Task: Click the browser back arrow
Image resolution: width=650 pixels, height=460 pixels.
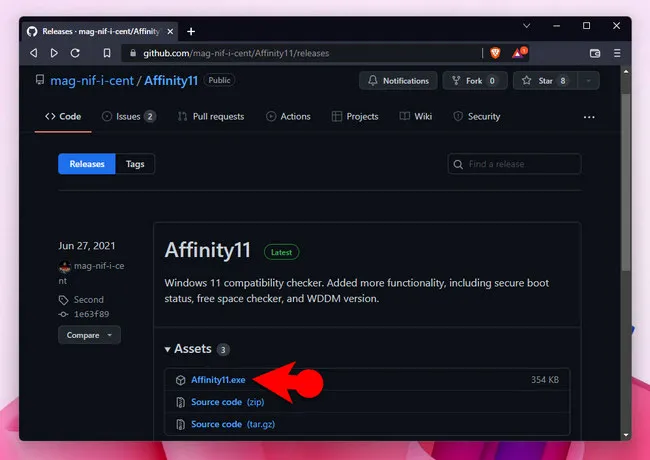Action: (x=34, y=53)
